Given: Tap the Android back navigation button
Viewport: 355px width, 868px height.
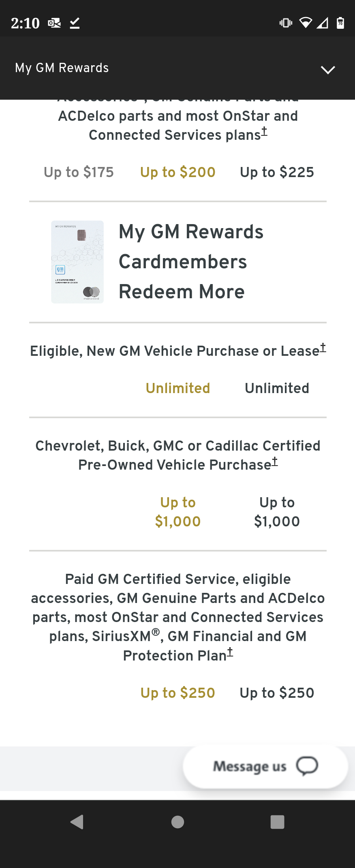Looking at the screenshot, I should 77,822.
